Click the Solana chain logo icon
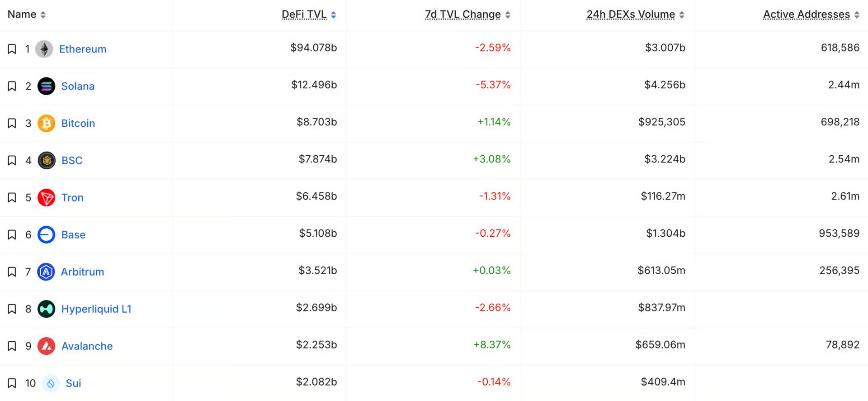This screenshot has height=401, width=868. click(46, 86)
